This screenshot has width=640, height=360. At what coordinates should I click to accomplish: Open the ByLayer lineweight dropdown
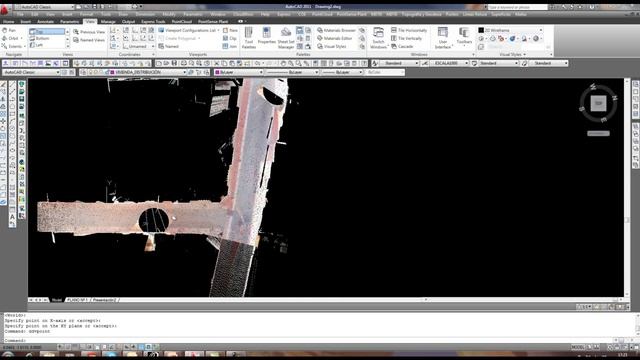pyautogui.click(x=342, y=72)
